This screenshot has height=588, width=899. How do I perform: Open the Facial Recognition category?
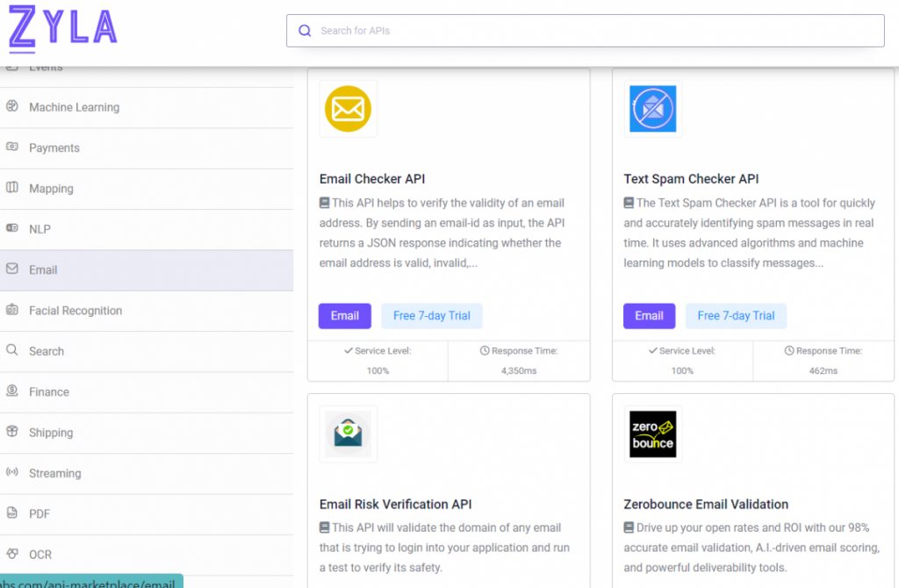[147, 311]
